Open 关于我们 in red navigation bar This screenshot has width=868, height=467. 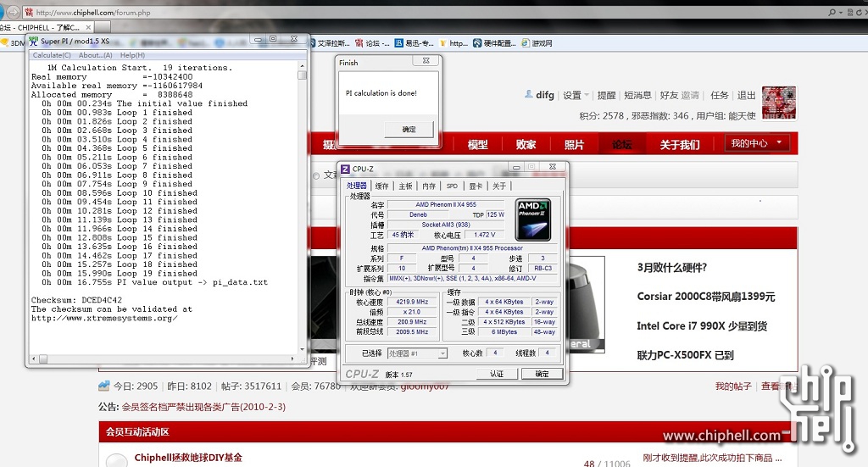[x=680, y=144]
